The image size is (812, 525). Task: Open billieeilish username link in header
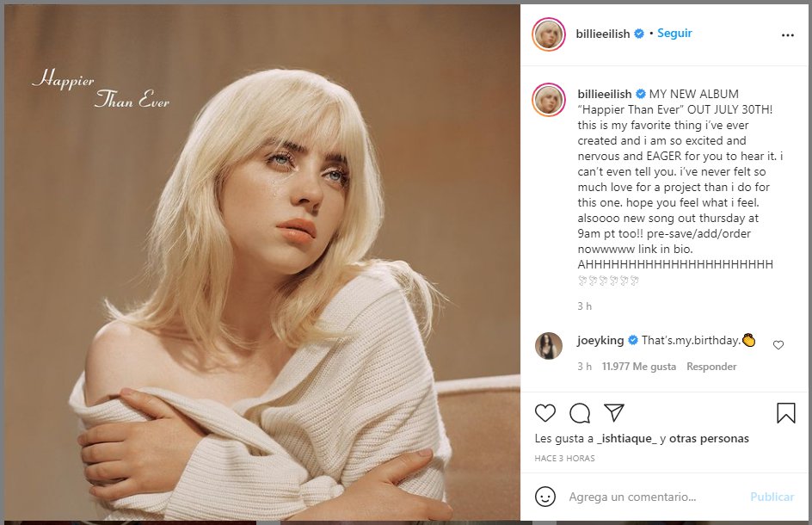pos(604,34)
